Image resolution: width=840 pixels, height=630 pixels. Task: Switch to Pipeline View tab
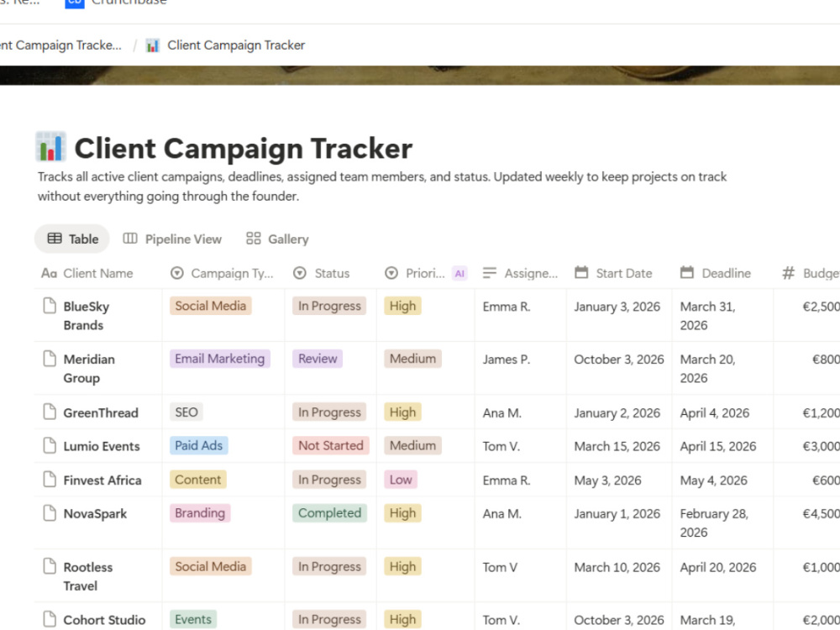(x=172, y=239)
